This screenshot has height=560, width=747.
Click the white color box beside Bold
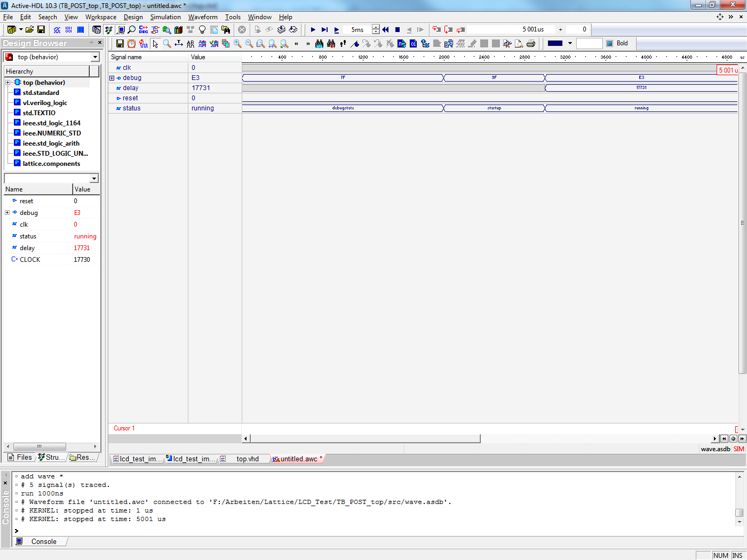[590, 44]
